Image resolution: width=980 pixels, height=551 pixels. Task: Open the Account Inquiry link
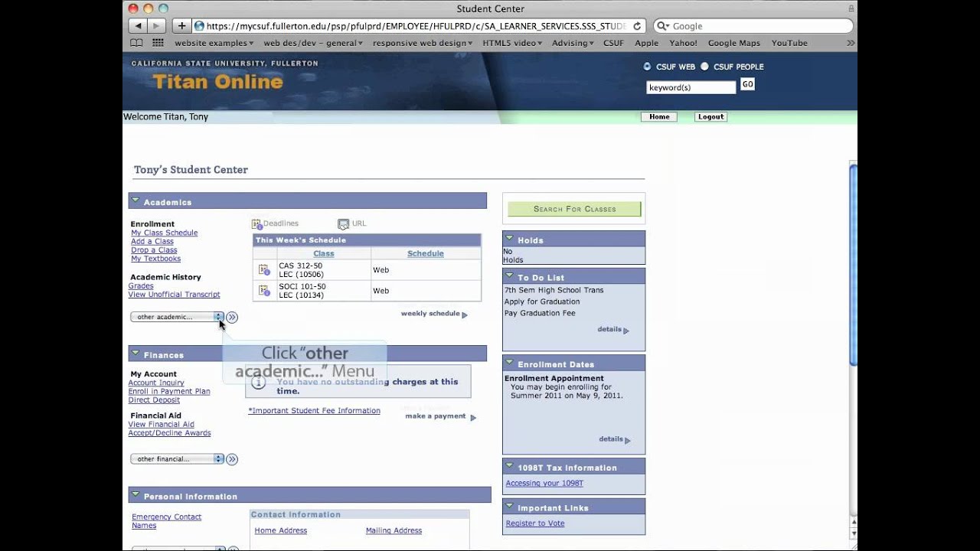point(156,383)
